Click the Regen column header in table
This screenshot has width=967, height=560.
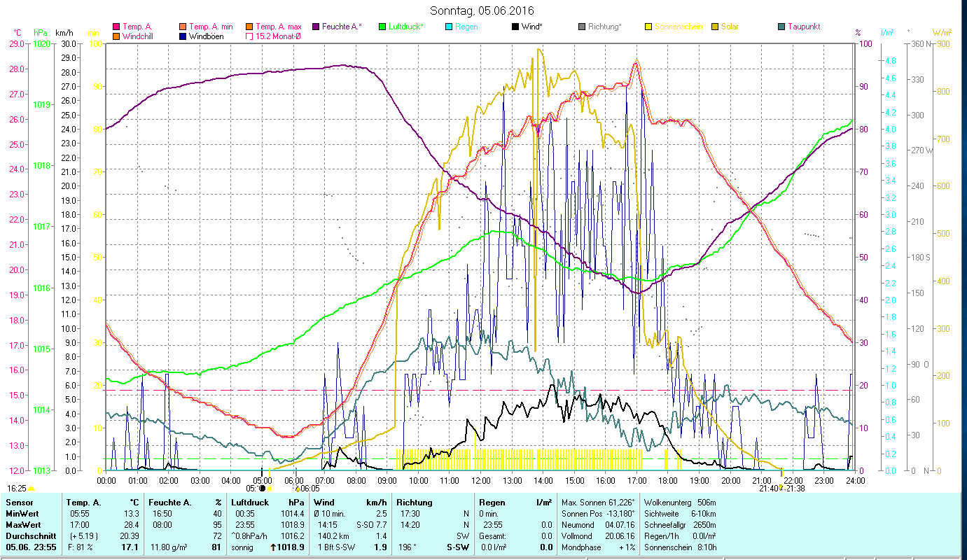pos(490,503)
